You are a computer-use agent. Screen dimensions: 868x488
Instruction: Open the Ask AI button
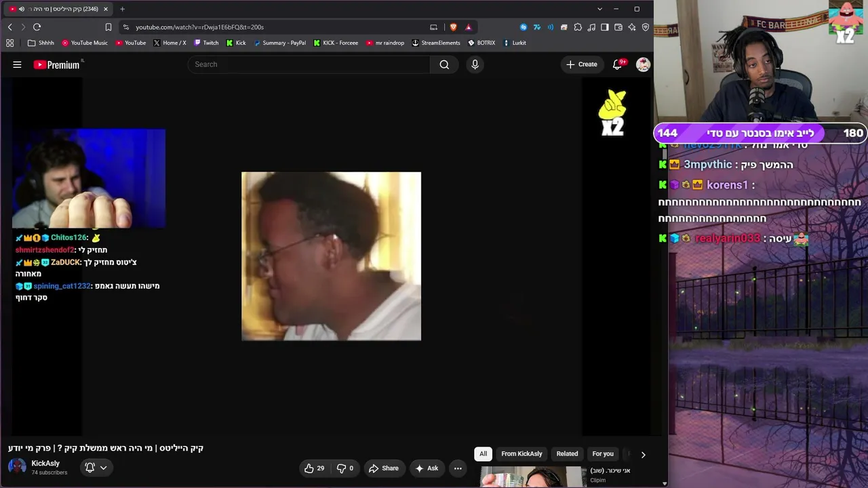click(x=427, y=468)
